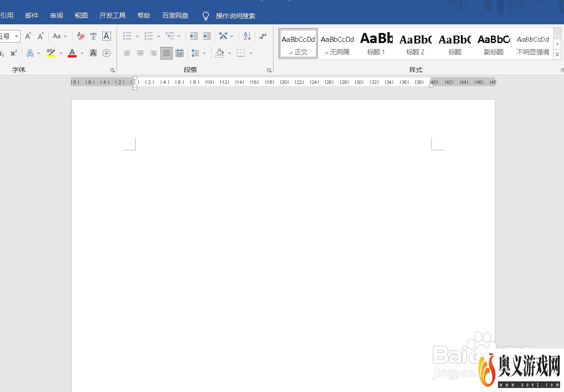Decrease font size with shrink font icon
The image size is (564, 392).
(x=40, y=36)
